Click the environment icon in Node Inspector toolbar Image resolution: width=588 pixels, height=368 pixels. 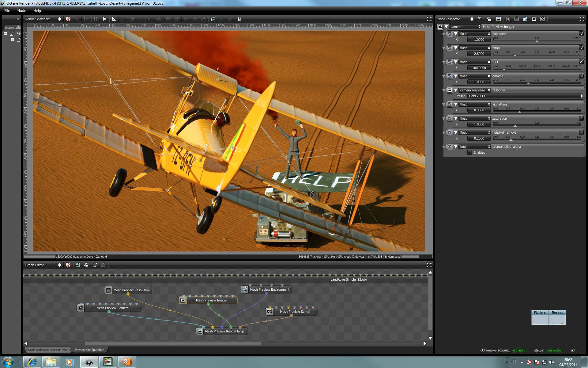[x=525, y=19]
